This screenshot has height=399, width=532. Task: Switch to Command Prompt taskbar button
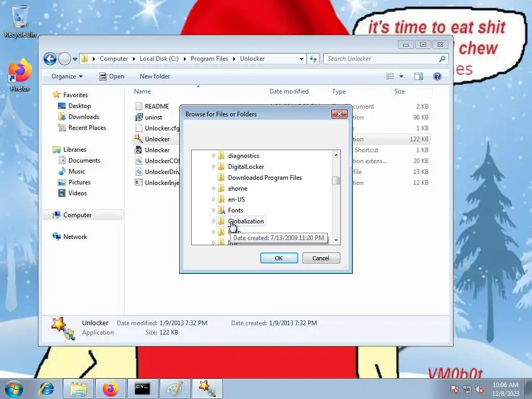(142, 389)
